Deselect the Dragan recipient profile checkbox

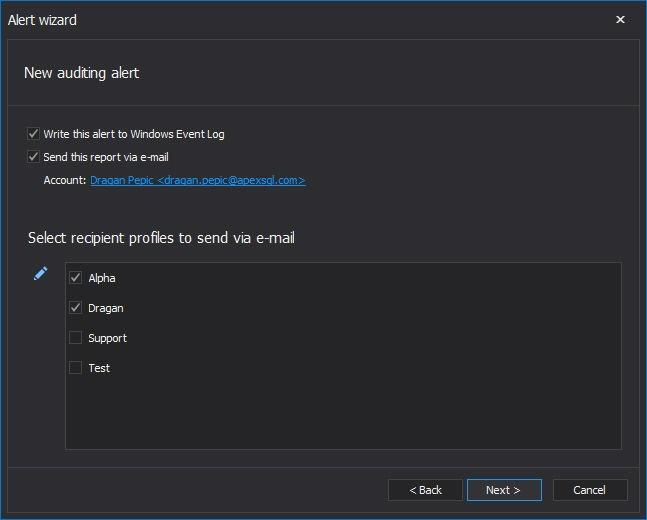click(x=76, y=308)
